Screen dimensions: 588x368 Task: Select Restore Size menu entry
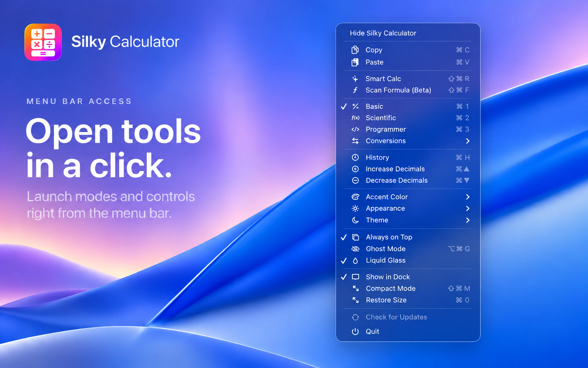408,300
